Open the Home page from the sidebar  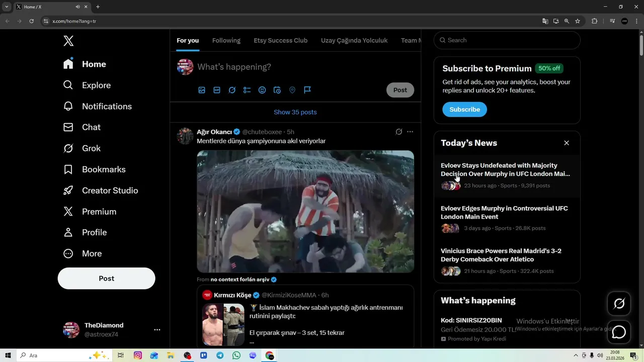[x=85, y=64]
